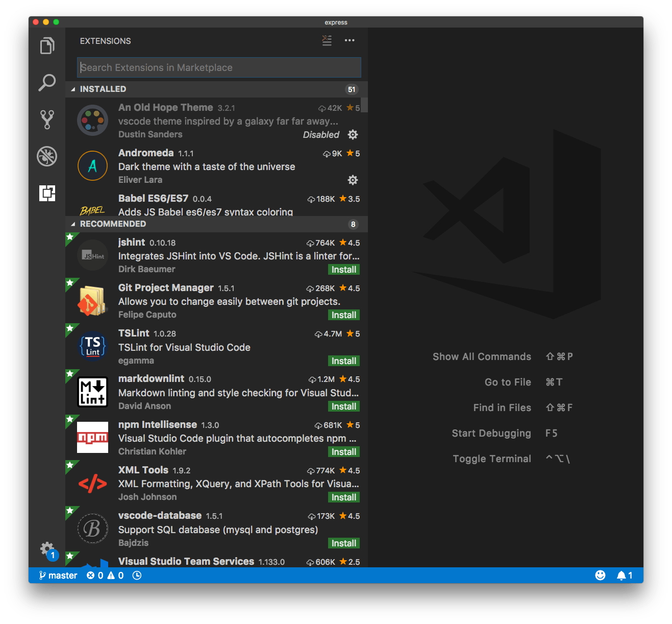Open feedback smiley in status bar
Viewport: 672px width, 624px height.
coord(601,575)
